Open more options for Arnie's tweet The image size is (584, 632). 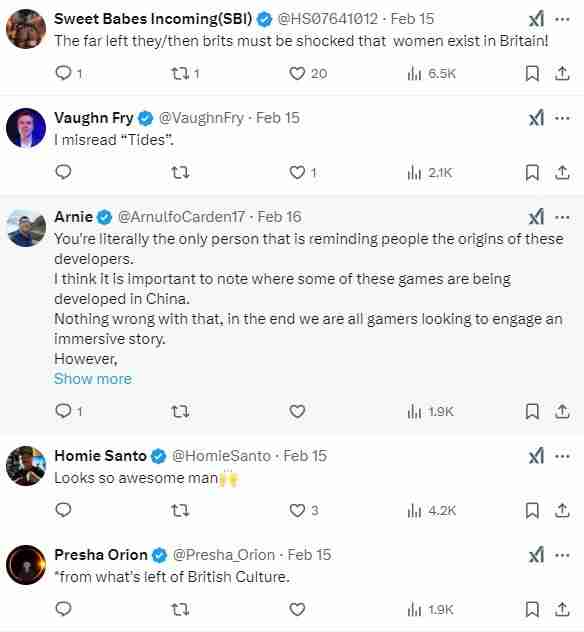point(562,217)
